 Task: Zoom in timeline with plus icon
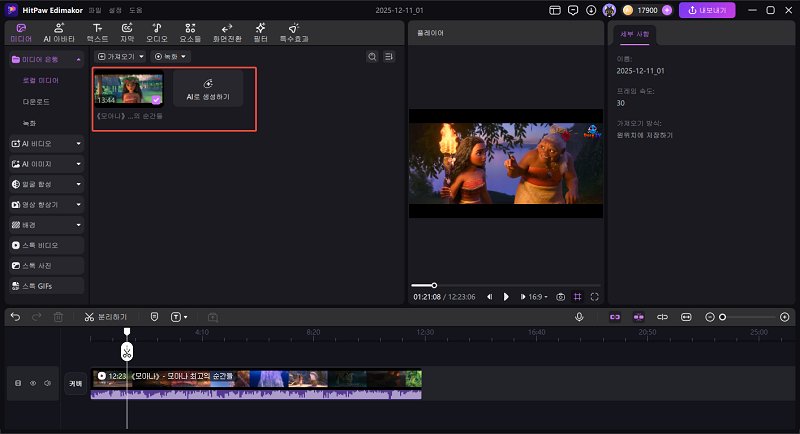point(785,317)
